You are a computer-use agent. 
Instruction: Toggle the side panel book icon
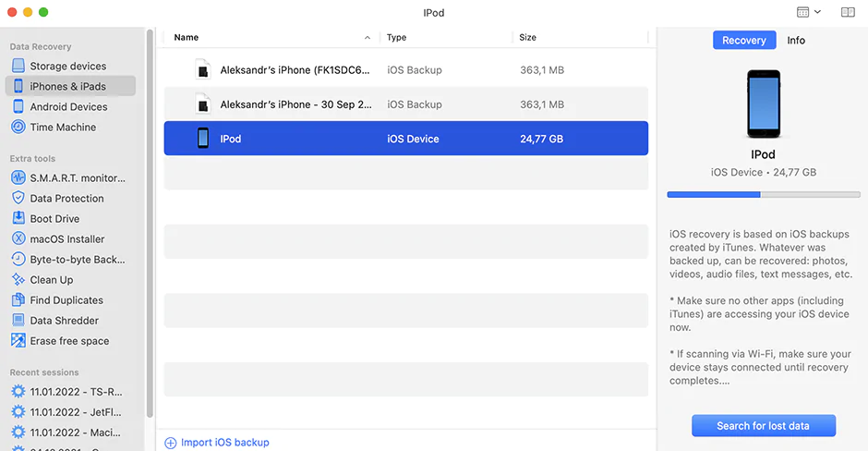(848, 12)
